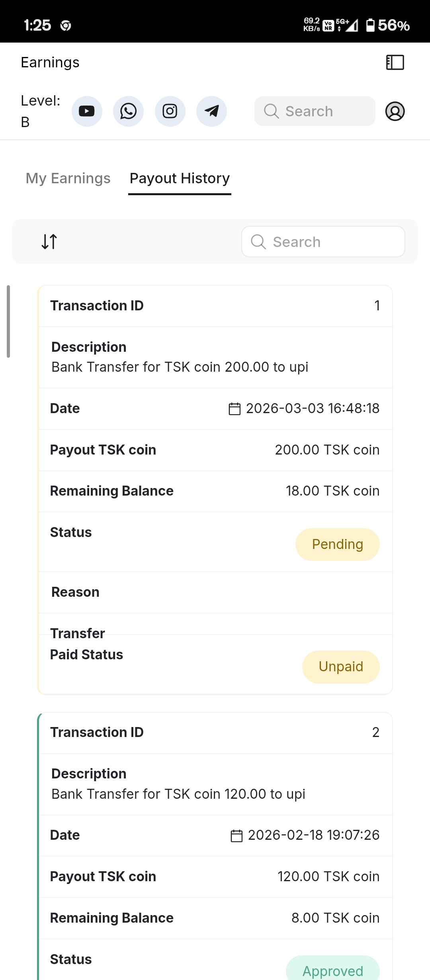Open the Instagram icon link
The height and width of the screenshot is (980, 430).
pyautogui.click(x=170, y=111)
